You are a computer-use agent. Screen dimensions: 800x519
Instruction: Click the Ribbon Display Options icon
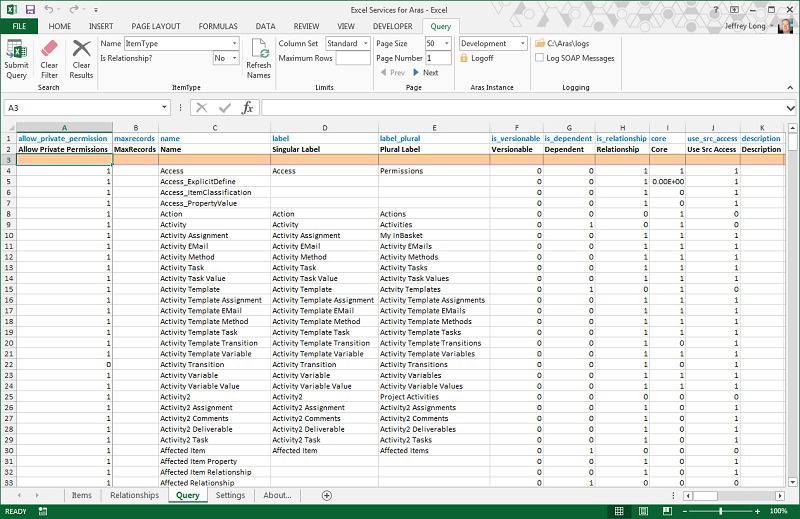[734, 10]
